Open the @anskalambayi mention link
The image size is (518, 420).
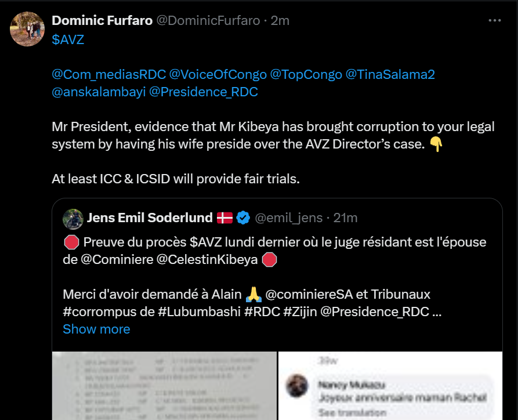pyautogui.click(x=98, y=92)
